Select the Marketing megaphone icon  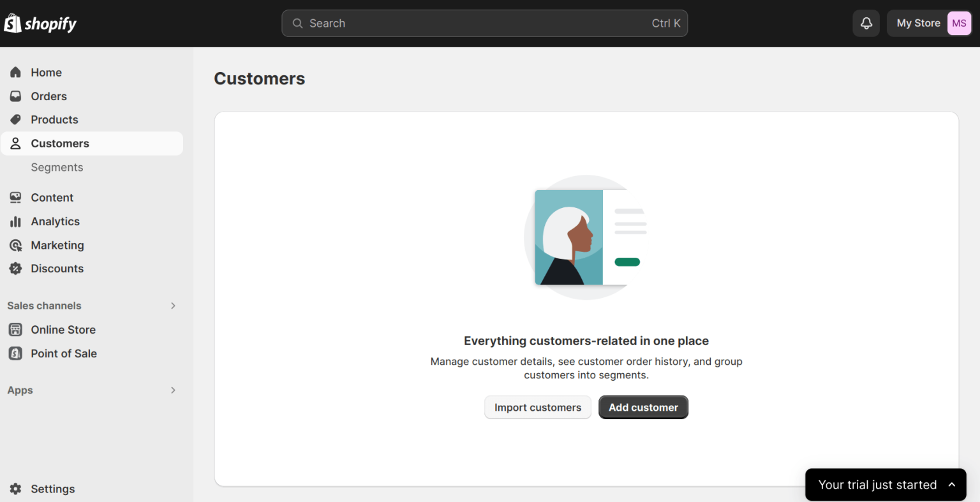[15, 245]
